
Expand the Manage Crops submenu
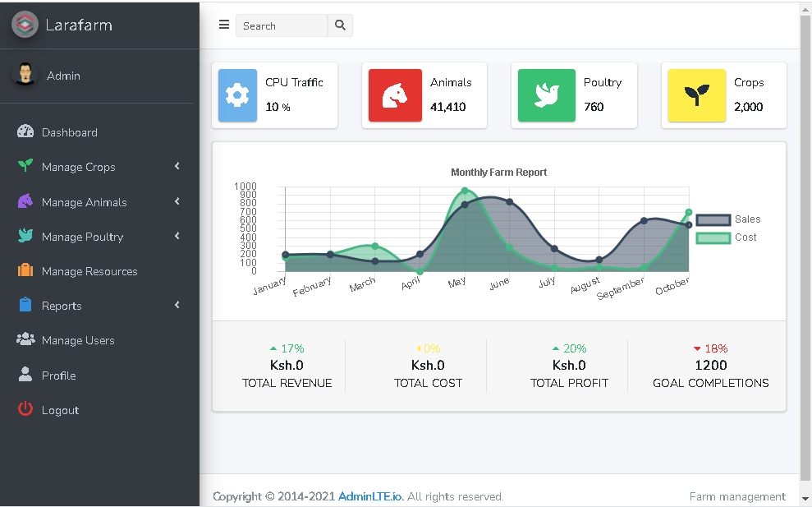(x=175, y=167)
